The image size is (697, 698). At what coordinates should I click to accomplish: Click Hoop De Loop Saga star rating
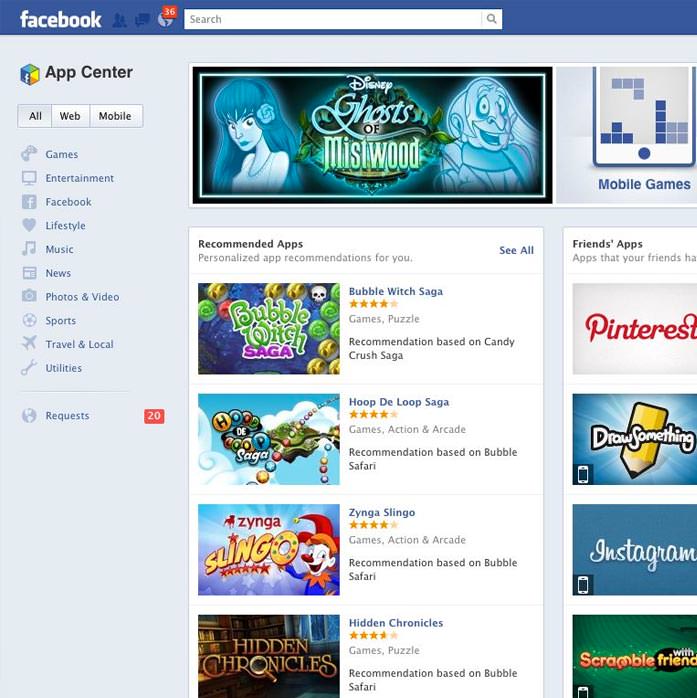tap(373, 414)
